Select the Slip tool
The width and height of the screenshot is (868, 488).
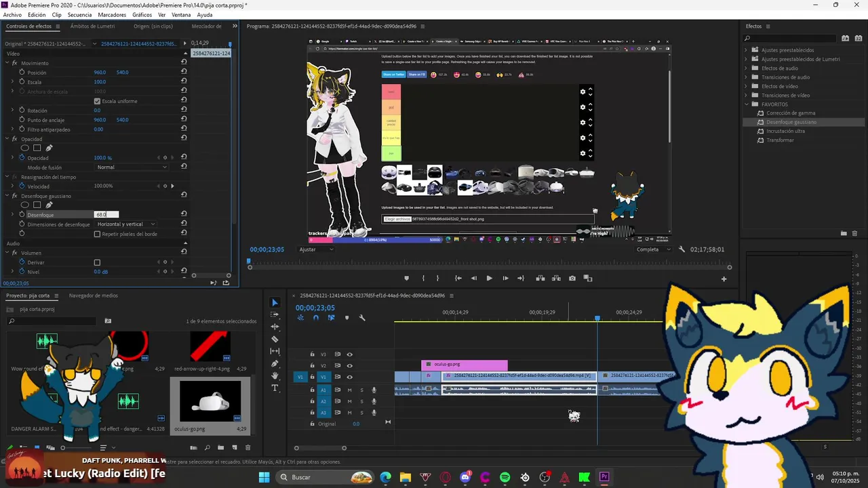pyautogui.click(x=275, y=351)
